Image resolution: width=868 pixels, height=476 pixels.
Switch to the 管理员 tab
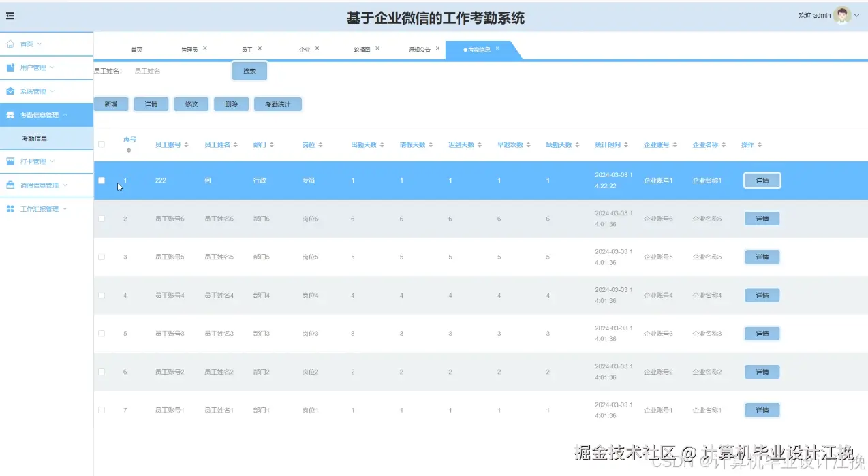[x=189, y=50]
